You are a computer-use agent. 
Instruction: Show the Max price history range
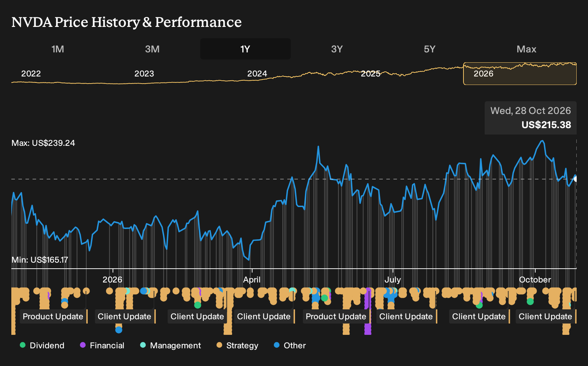pyautogui.click(x=526, y=49)
